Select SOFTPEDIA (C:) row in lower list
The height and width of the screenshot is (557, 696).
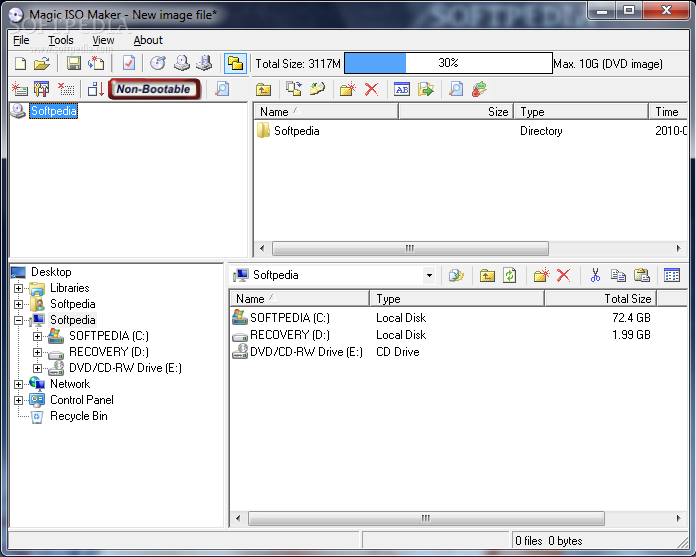tap(442, 318)
